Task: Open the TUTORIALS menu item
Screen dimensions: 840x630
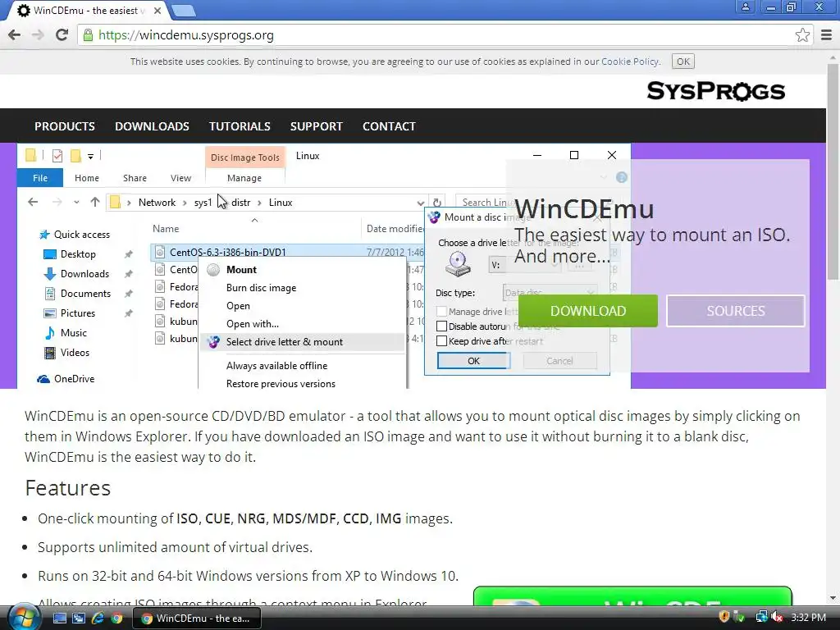Action: [240, 126]
